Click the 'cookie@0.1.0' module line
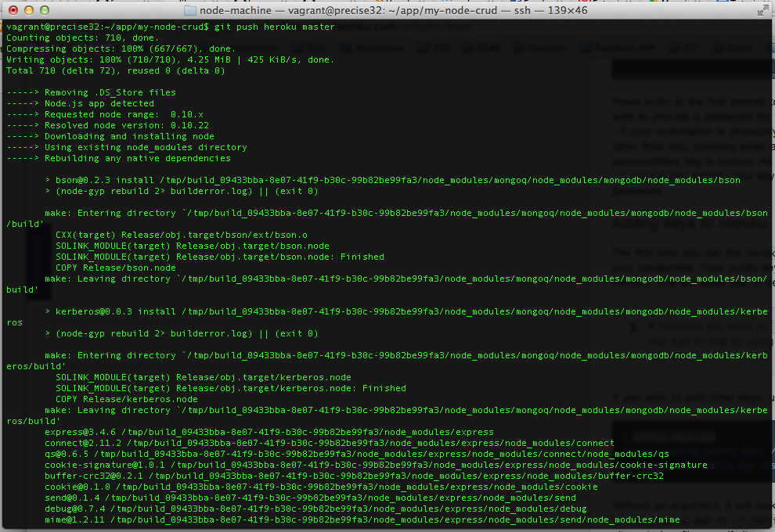The image size is (775, 532). tap(321, 487)
